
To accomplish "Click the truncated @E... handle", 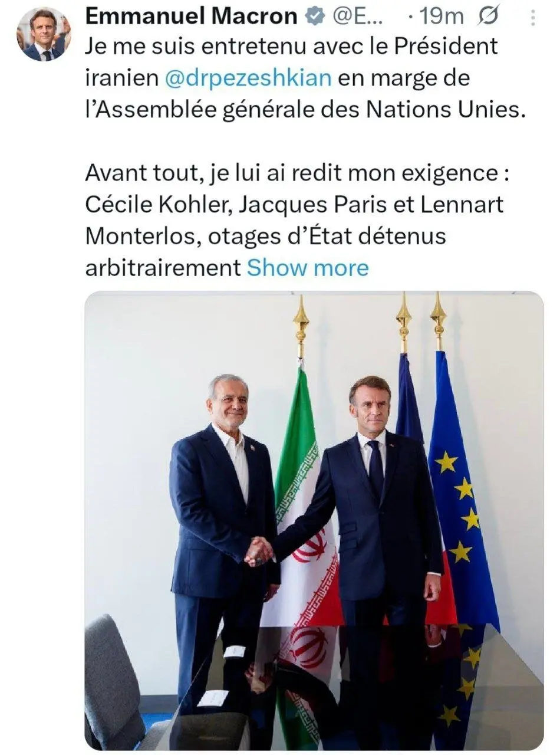I will [359, 17].
